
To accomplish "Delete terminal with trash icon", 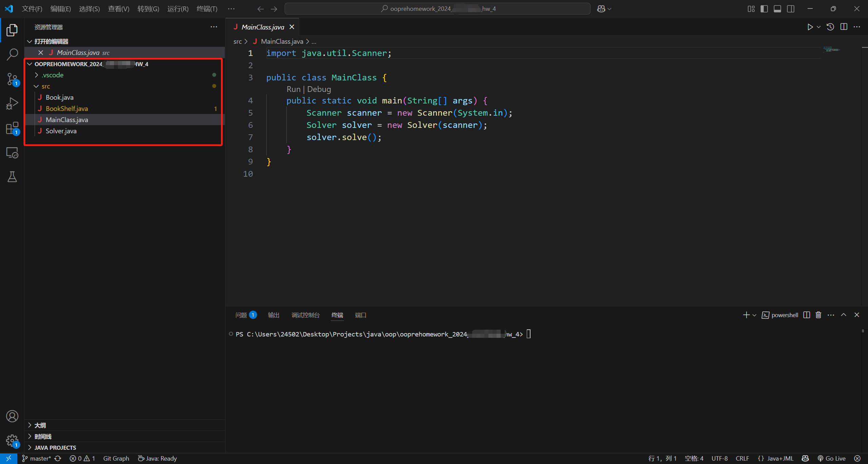I will coord(818,315).
